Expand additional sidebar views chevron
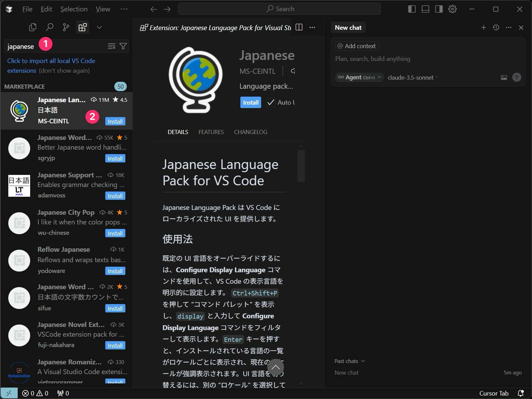This screenshot has height=399, width=532. pyautogui.click(x=99, y=27)
